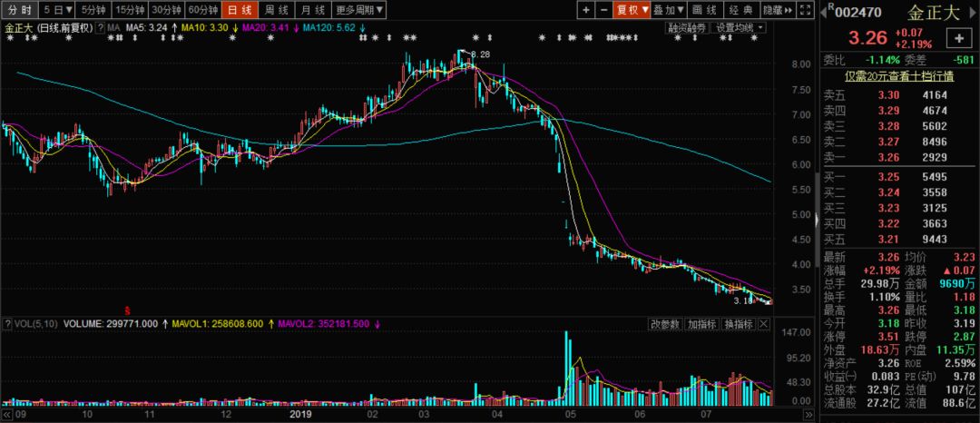Open 仅需20元查看十档行情 link
This screenshot has height=423, width=980.
(x=899, y=76)
